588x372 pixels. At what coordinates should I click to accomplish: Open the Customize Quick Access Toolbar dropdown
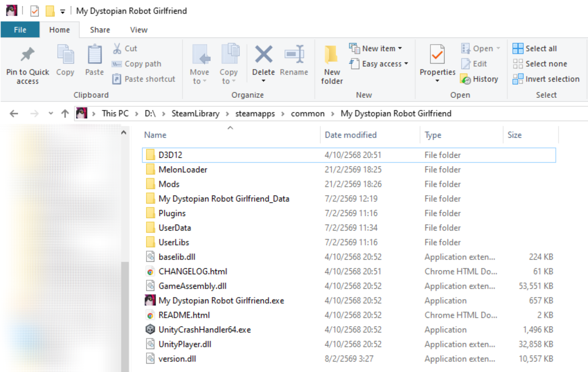coord(62,12)
